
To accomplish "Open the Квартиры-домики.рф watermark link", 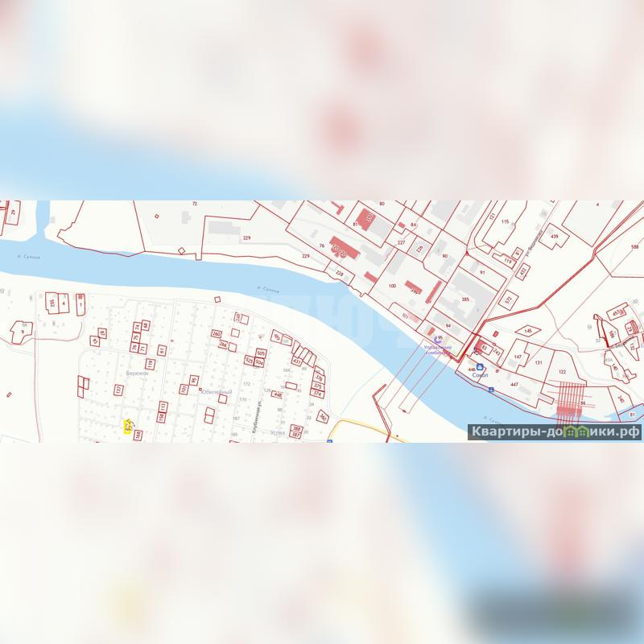I will coord(555,431).
